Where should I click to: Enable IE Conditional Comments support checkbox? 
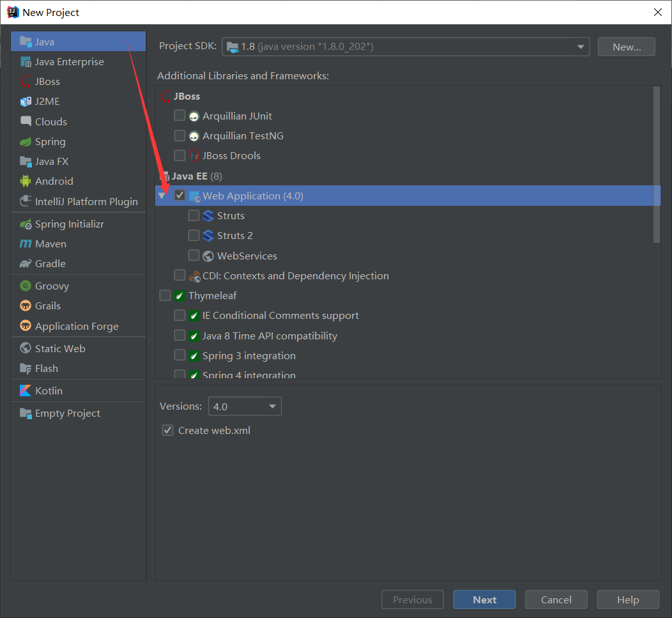(x=179, y=315)
